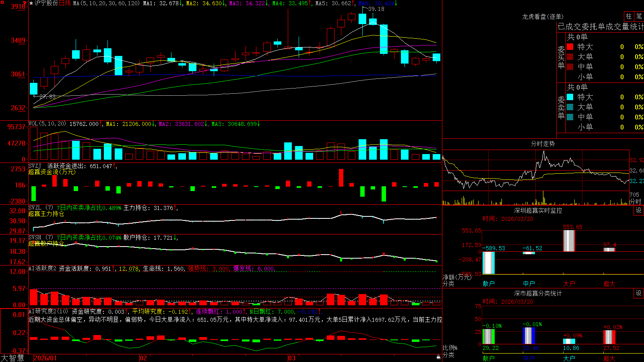Click the 爆发线: 6.000 label
The image size is (644, 362).
254,269
